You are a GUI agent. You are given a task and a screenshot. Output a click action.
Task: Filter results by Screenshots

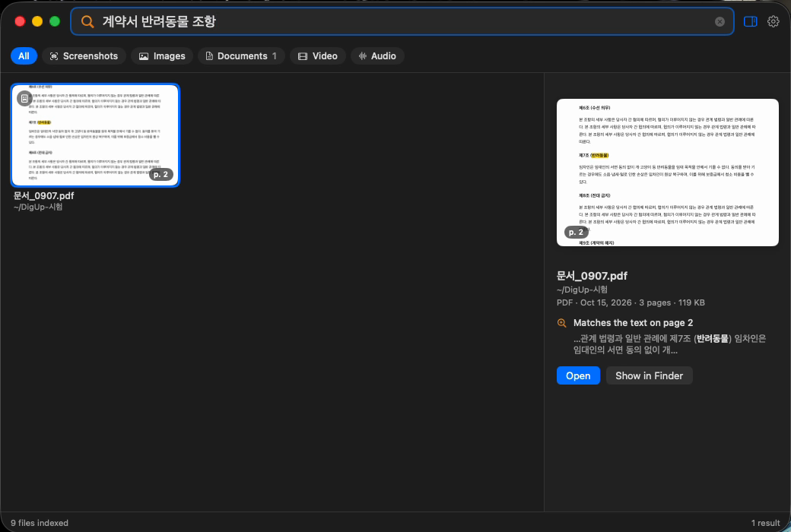(84, 56)
